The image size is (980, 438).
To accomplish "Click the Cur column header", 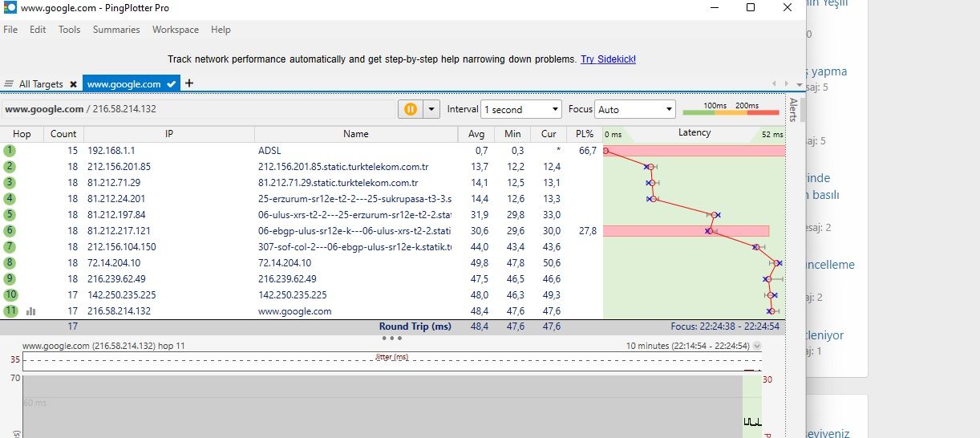I will pos(549,134).
